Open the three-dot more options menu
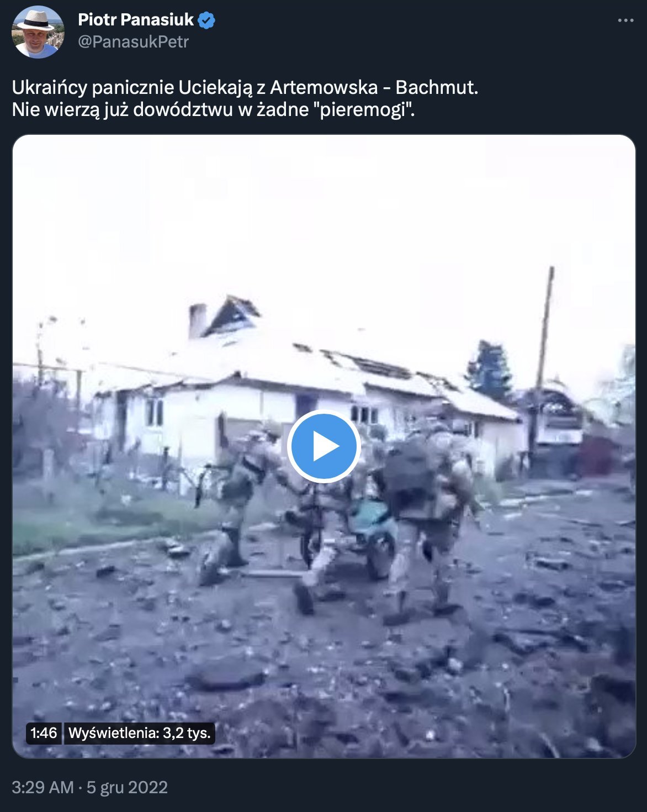This screenshot has height=812, width=647. pos(625,20)
